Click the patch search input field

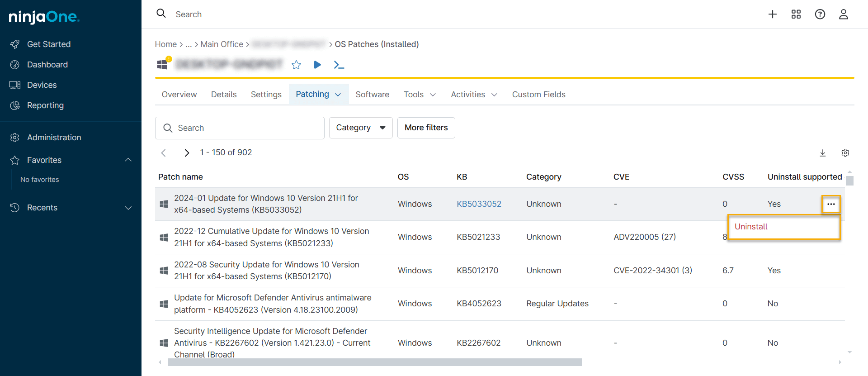click(246, 128)
